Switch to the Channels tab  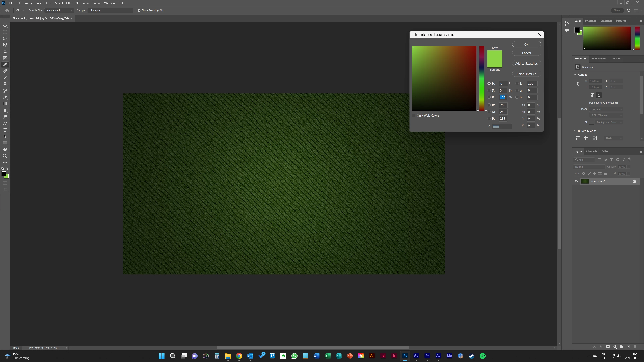592,151
